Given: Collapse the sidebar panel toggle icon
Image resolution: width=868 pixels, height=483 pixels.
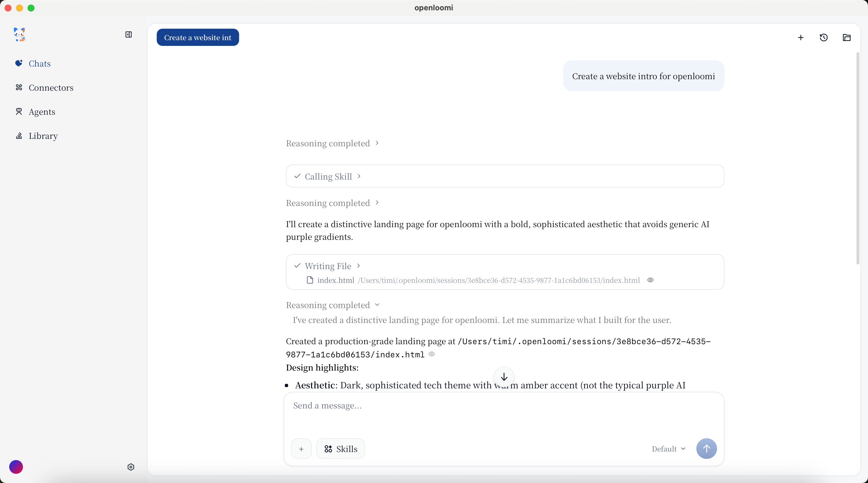Looking at the screenshot, I should click(x=128, y=34).
